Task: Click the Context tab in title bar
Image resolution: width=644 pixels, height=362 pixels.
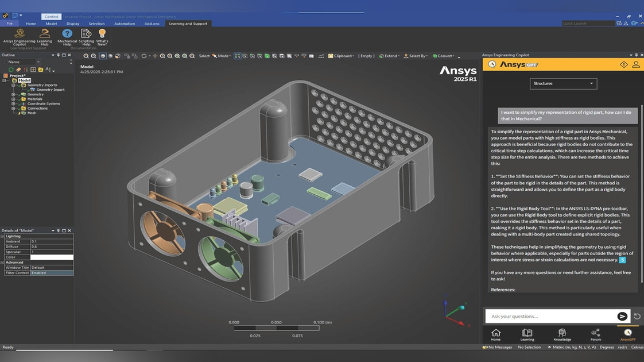Action: (51, 17)
